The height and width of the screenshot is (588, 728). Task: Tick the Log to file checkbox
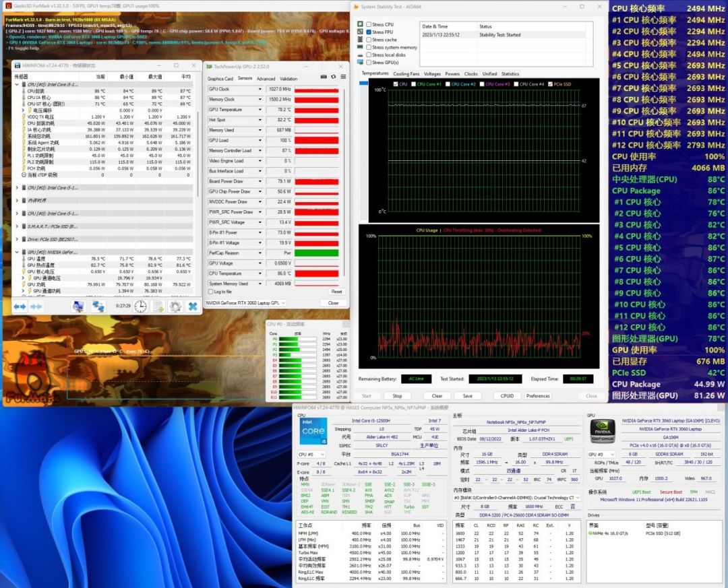[211, 292]
